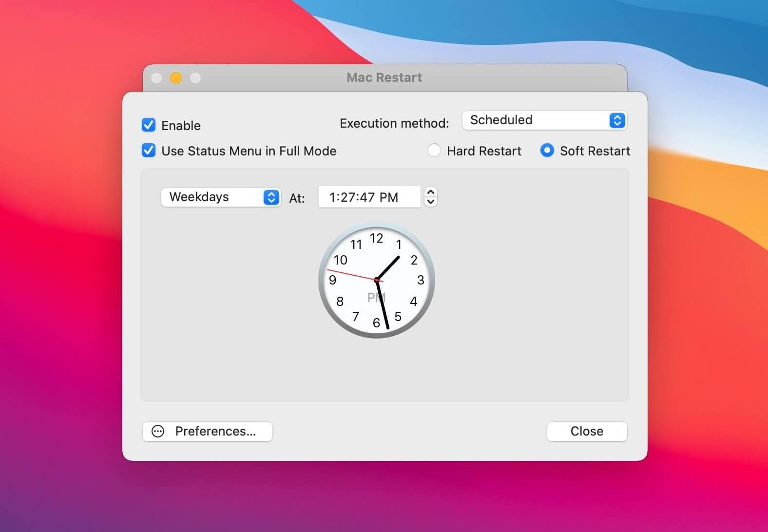Open Preferences… dialog

[x=208, y=432]
